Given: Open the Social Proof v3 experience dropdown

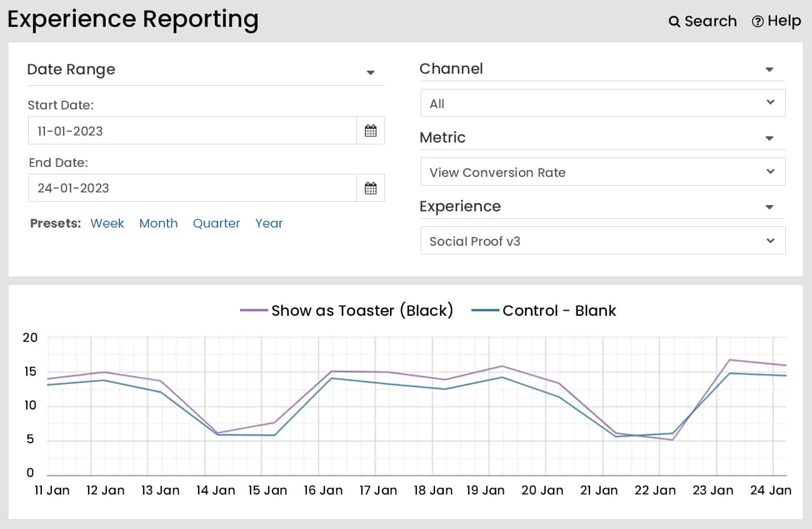Looking at the screenshot, I should tap(603, 241).
